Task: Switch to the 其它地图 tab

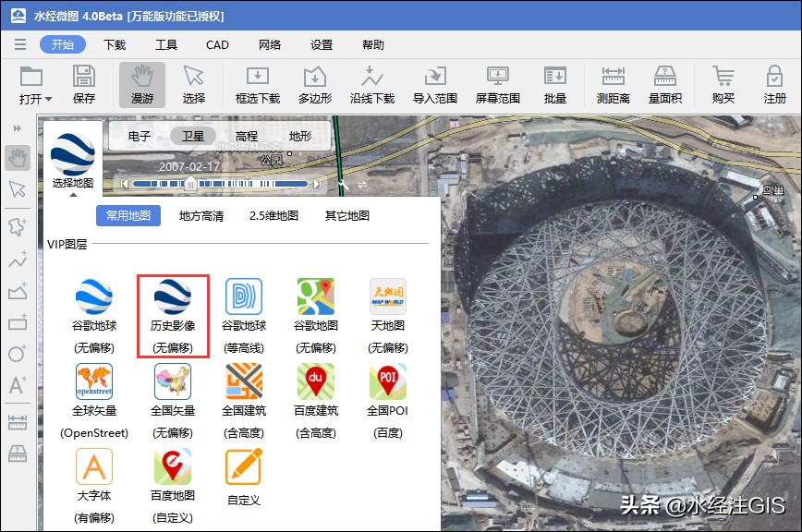Action: (x=349, y=214)
